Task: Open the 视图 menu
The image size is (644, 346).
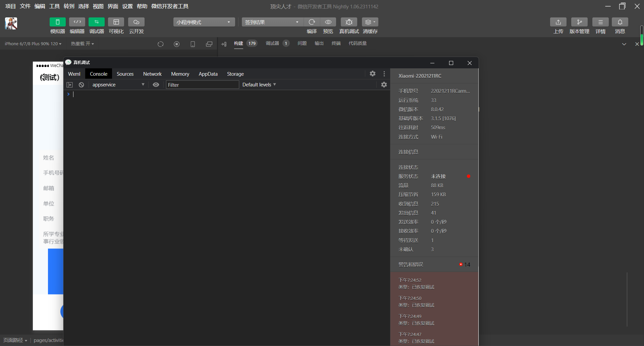Action: coord(98,6)
